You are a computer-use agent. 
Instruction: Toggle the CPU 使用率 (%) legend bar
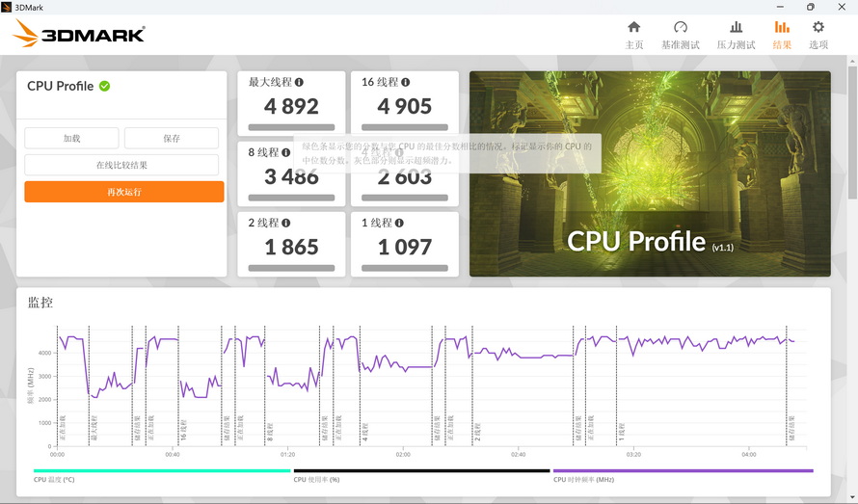coord(421,470)
